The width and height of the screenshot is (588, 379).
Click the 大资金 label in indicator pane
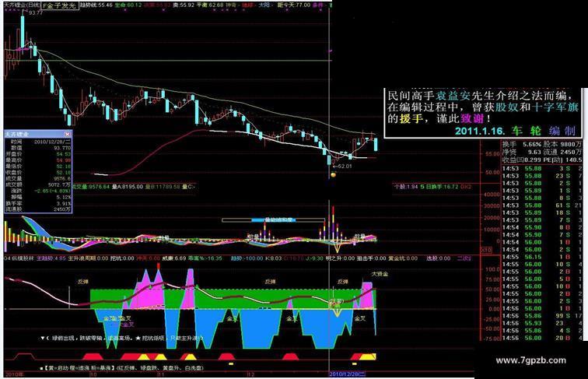380,274
